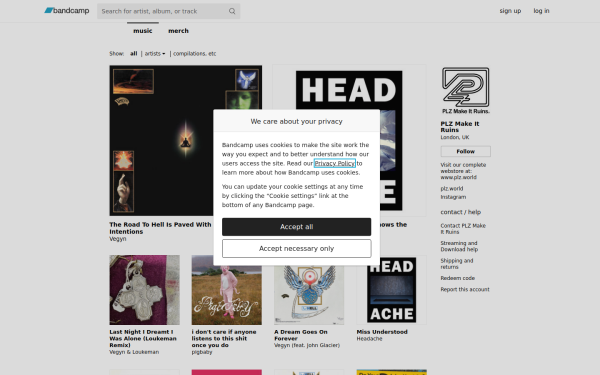
Task: Click the contact / help heading
Action: point(461,212)
